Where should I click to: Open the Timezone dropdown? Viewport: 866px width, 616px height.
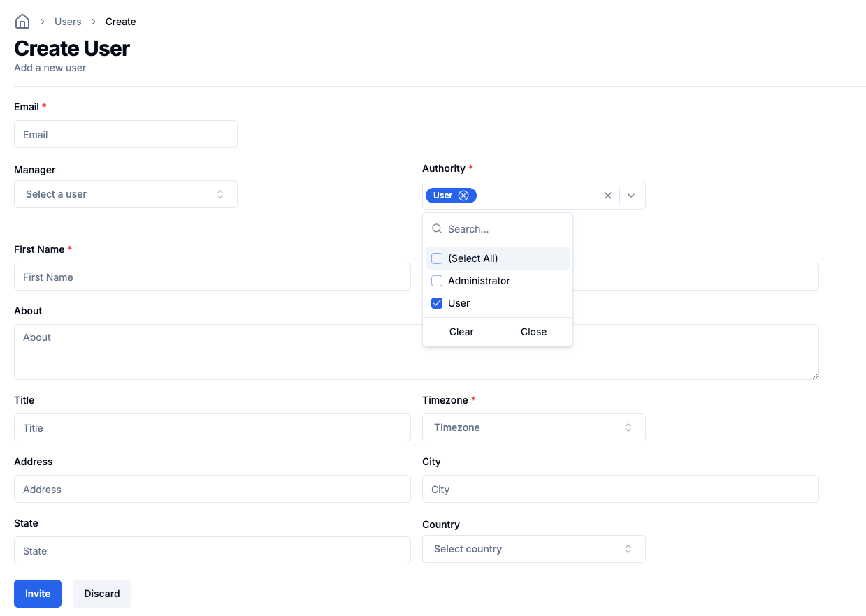point(533,427)
